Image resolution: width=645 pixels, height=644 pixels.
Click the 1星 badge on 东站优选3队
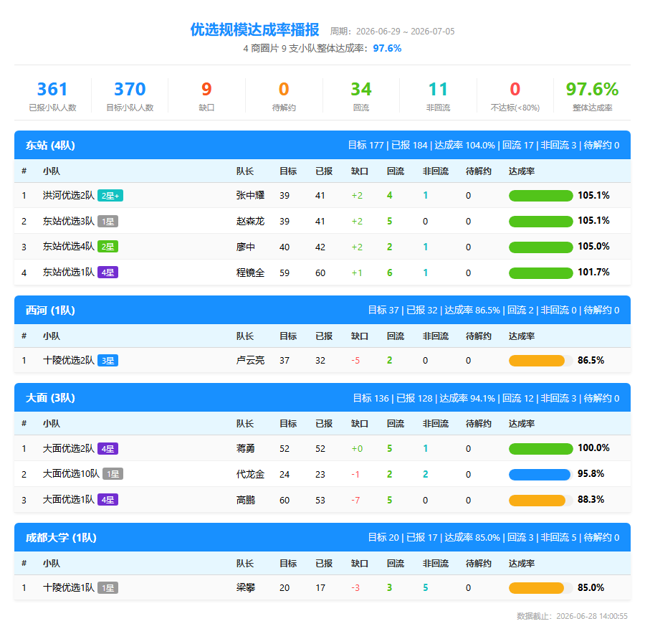tap(107, 222)
